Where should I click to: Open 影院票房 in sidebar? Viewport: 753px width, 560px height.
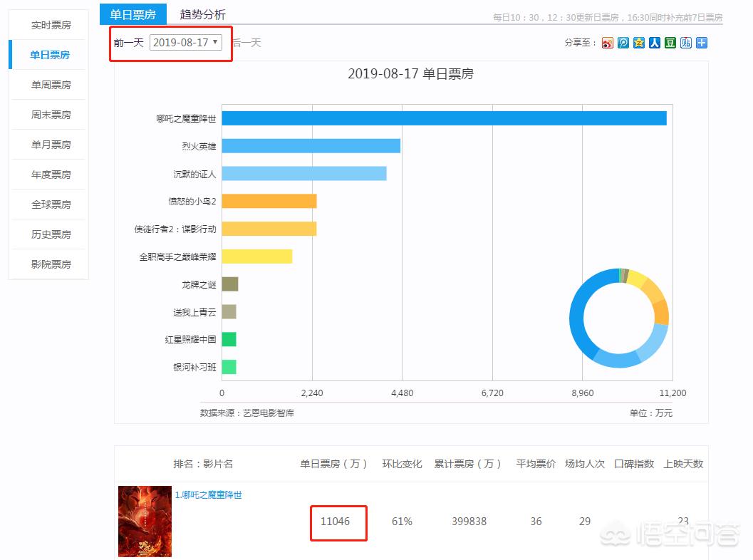pyautogui.click(x=51, y=264)
